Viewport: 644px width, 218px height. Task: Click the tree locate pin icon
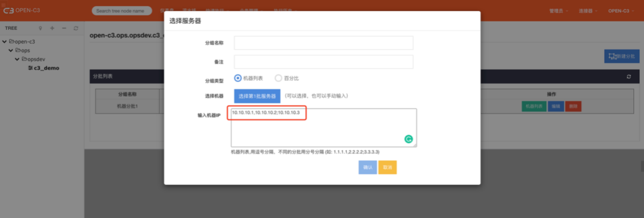pos(40,28)
